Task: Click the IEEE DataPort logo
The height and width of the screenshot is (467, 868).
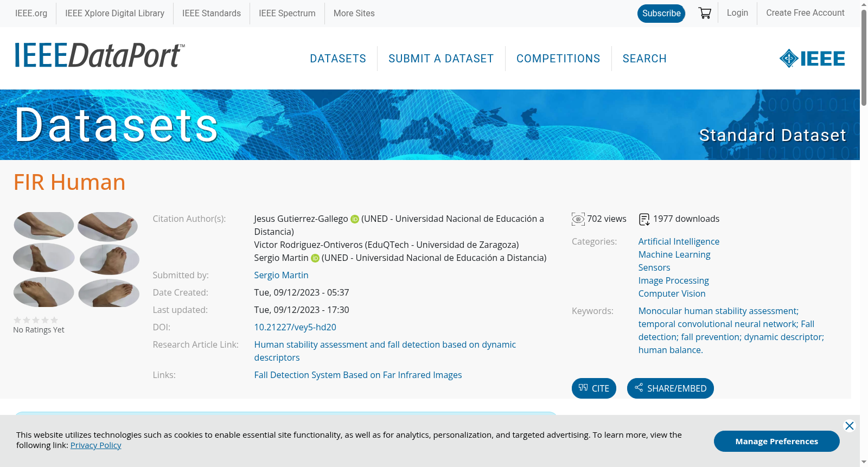Action: pyautogui.click(x=99, y=55)
